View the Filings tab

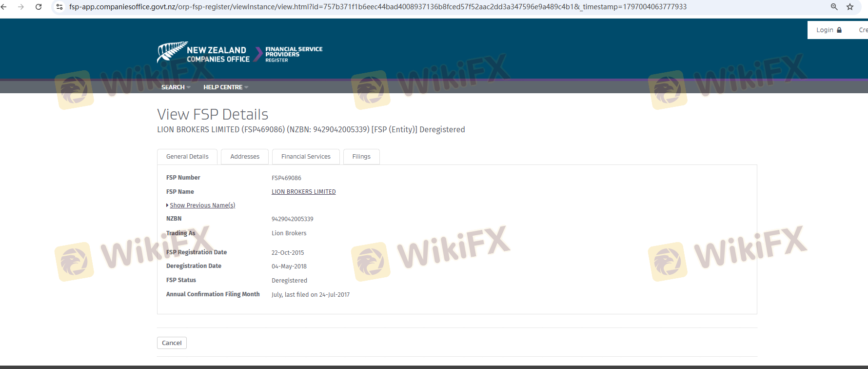[x=361, y=157]
